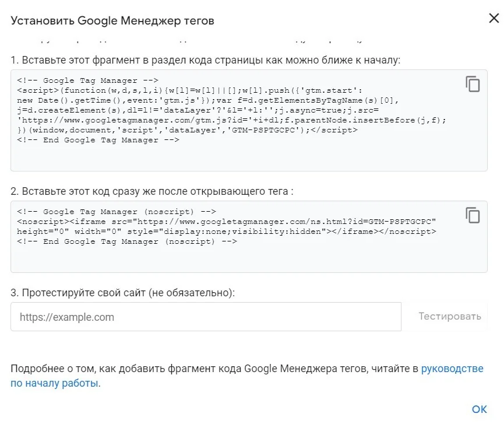The image size is (504, 424).
Task: Click the code line starting with 'new Date().getTime()'
Action: click(x=207, y=100)
